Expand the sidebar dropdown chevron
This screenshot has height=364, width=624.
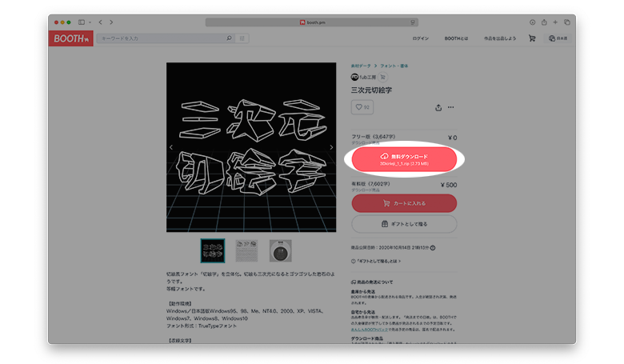coord(90,22)
